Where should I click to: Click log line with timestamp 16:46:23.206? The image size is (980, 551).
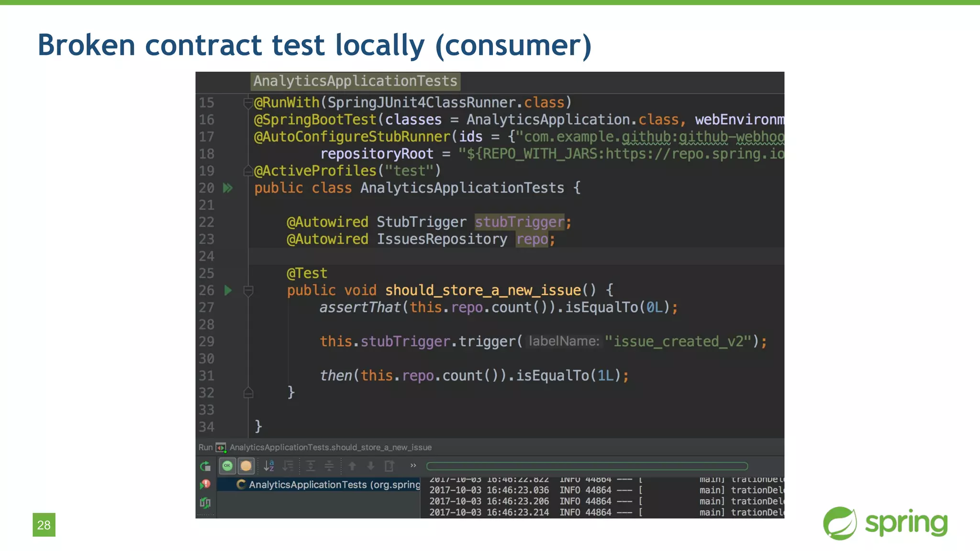pyautogui.click(x=606, y=501)
